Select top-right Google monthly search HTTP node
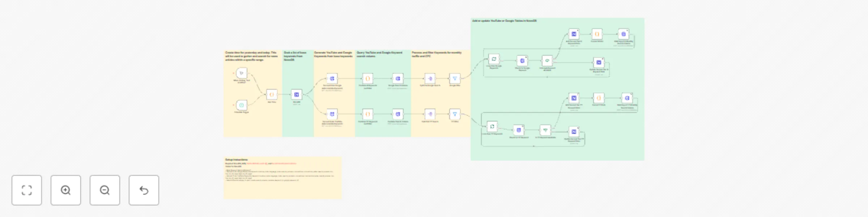Image resolution: width=868 pixels, height=217 pixels. point(624,34)
